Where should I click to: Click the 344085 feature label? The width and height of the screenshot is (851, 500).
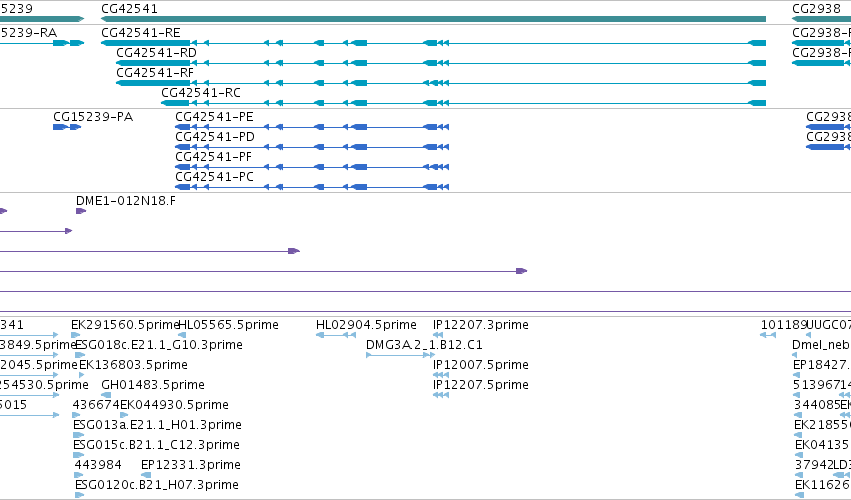(x=817, y=405)
